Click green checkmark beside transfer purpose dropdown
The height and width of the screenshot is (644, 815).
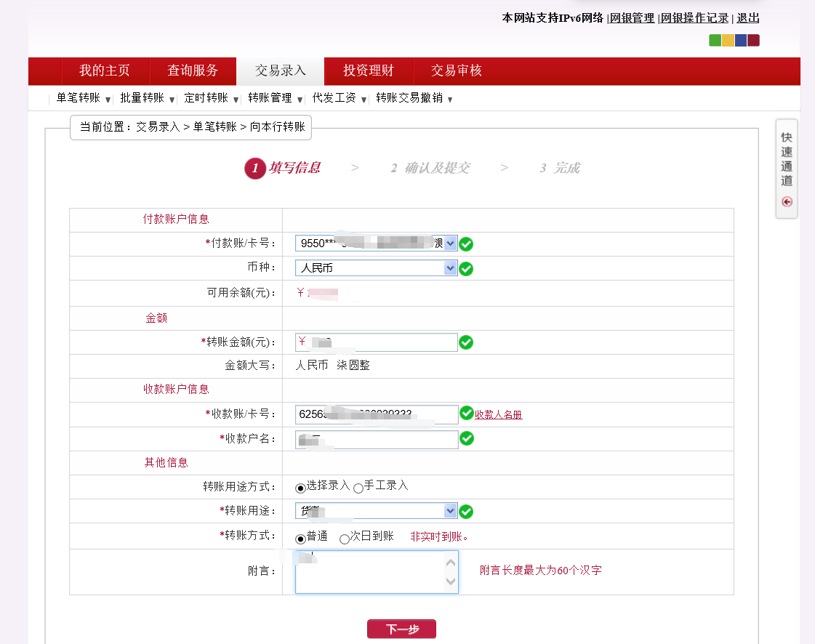[x=466, y=512]
